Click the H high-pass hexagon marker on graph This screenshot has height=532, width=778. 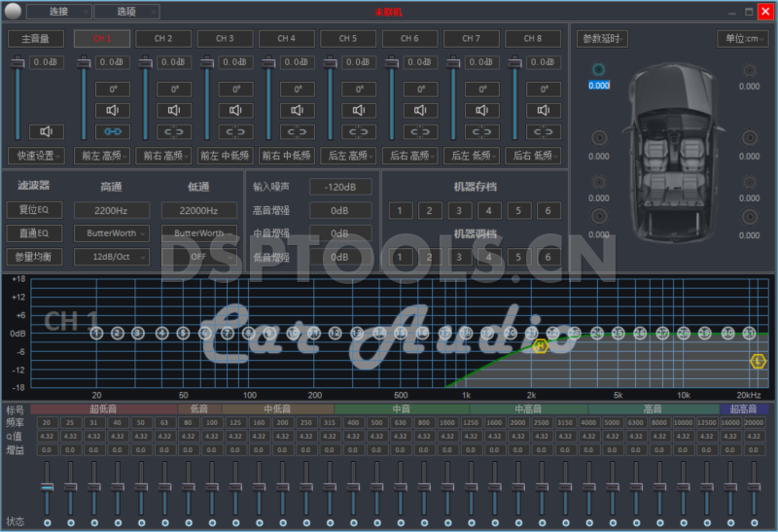[540, 346]
